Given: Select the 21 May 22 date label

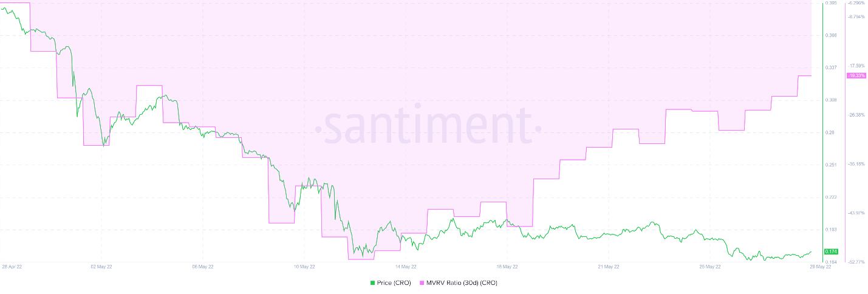Looking at the screenshot, I should 608,266.
